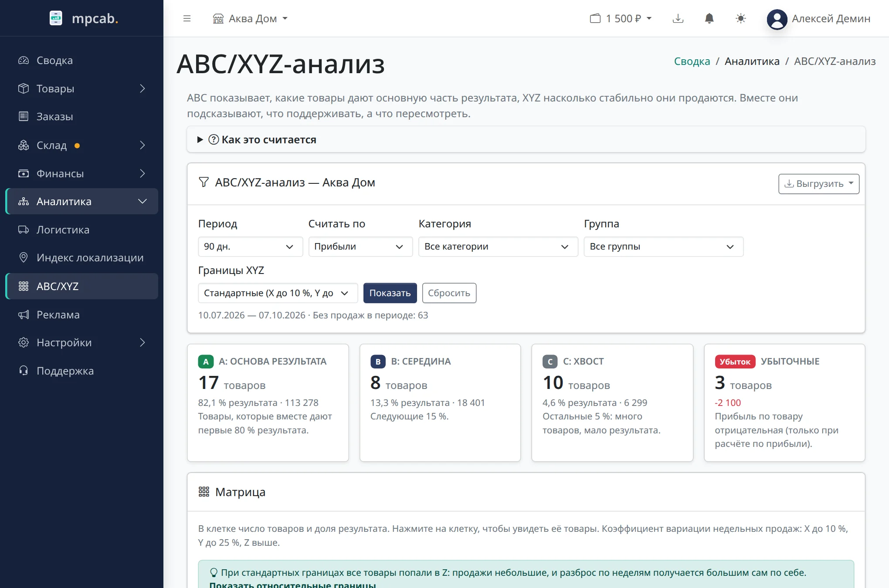Viewport: 889px width, 588px height.
Task: Click the mpcab logo icon
Action: 56,18
